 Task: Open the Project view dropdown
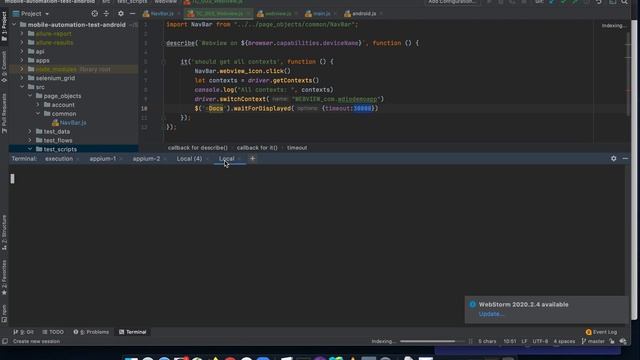(31, 13)
